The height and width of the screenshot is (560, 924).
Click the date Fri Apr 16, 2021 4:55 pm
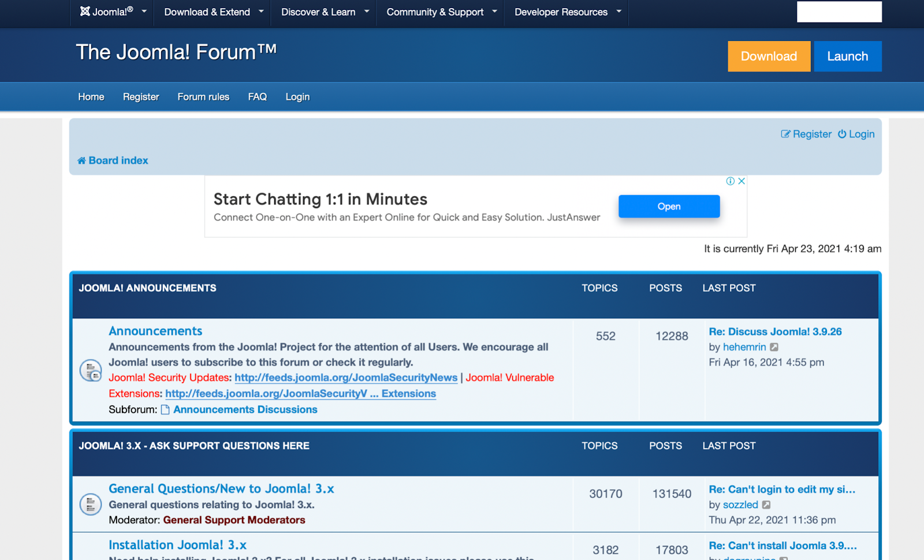[766, 363]
